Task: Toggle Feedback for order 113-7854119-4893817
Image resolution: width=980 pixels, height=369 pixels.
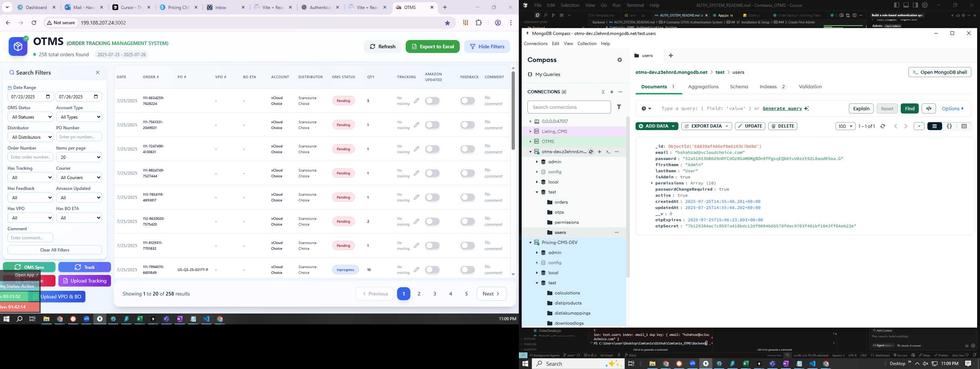Action: point(468,197)
